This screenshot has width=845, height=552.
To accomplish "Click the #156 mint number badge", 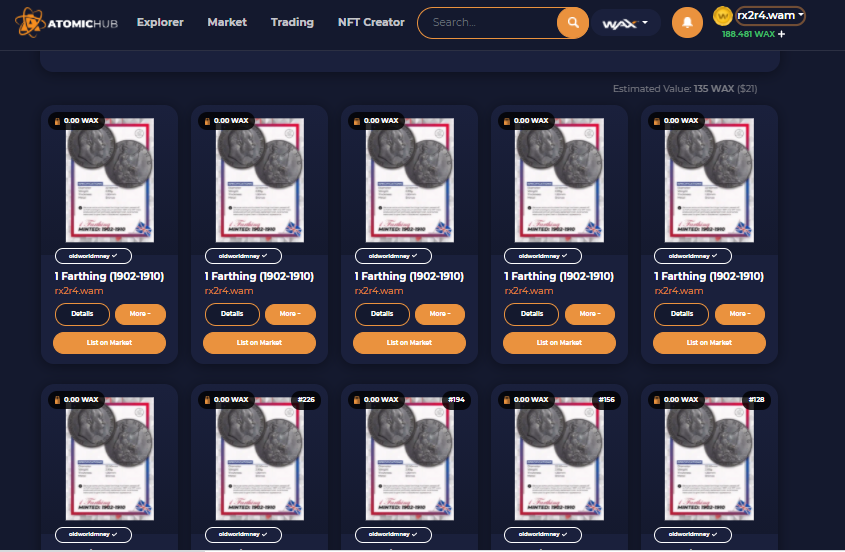I will pos(607,399).
